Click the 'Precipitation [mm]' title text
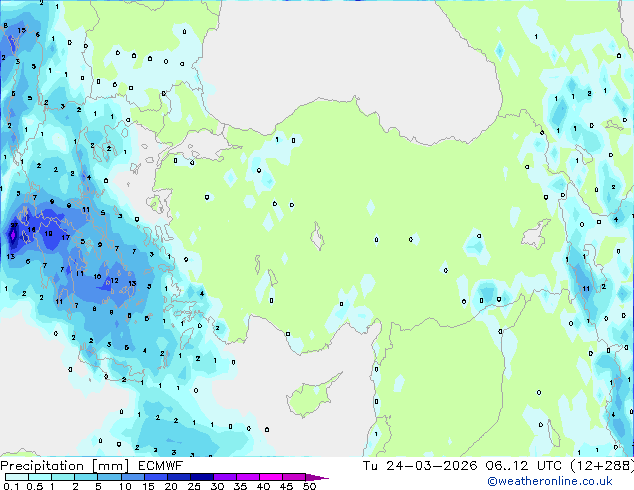 (65, 466)
